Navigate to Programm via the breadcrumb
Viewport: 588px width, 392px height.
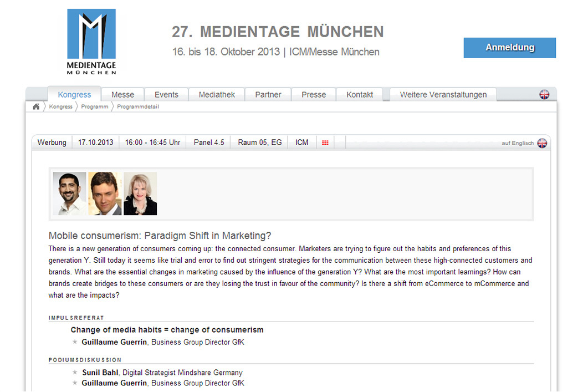(x=94, y=106)
